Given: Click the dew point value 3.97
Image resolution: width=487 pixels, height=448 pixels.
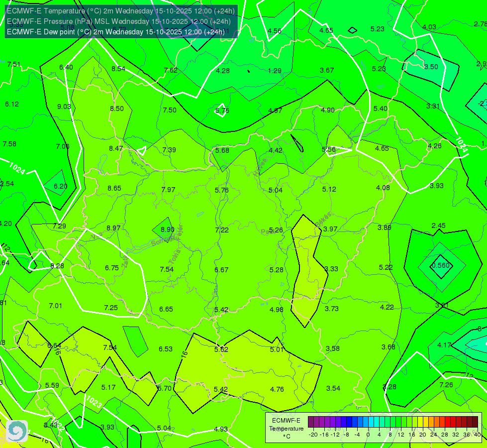Looking at the screenshot, I should (330, 229).
